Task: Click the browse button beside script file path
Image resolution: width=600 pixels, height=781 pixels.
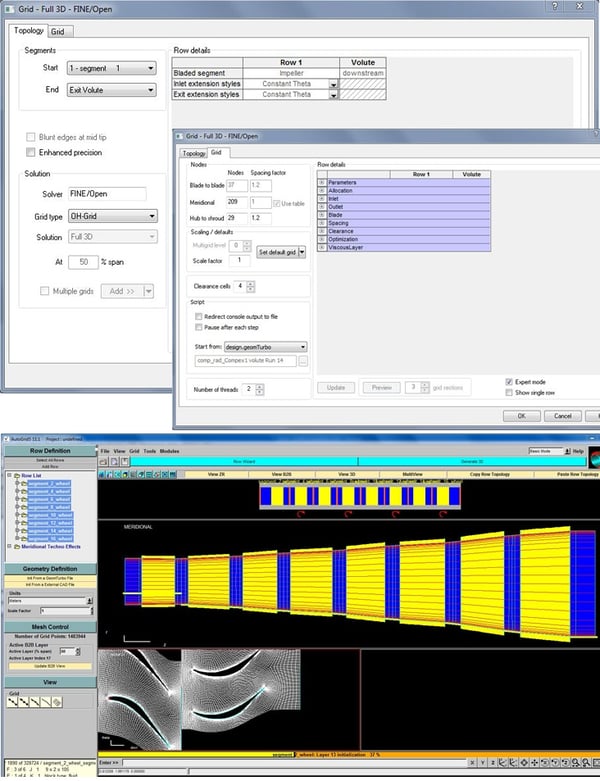Action: click(x=303, y=360)
